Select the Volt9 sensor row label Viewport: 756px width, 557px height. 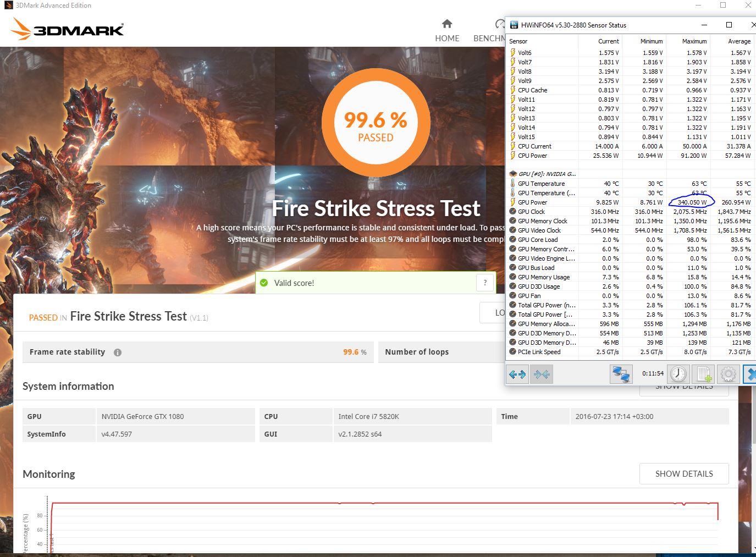point(525,81)
